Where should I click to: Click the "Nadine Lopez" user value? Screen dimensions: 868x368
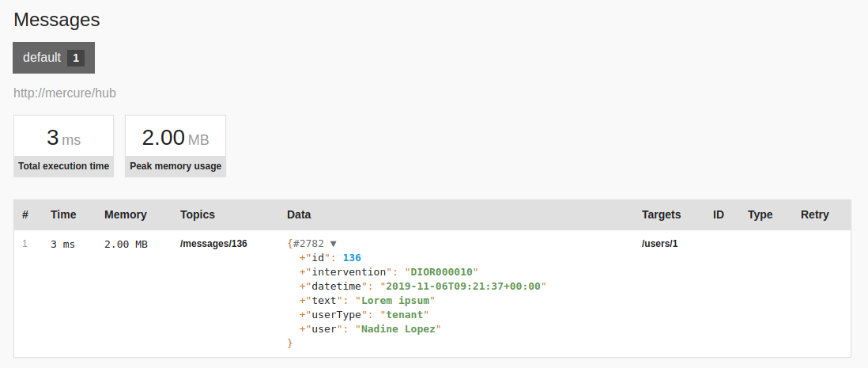[x=397, y=329]
